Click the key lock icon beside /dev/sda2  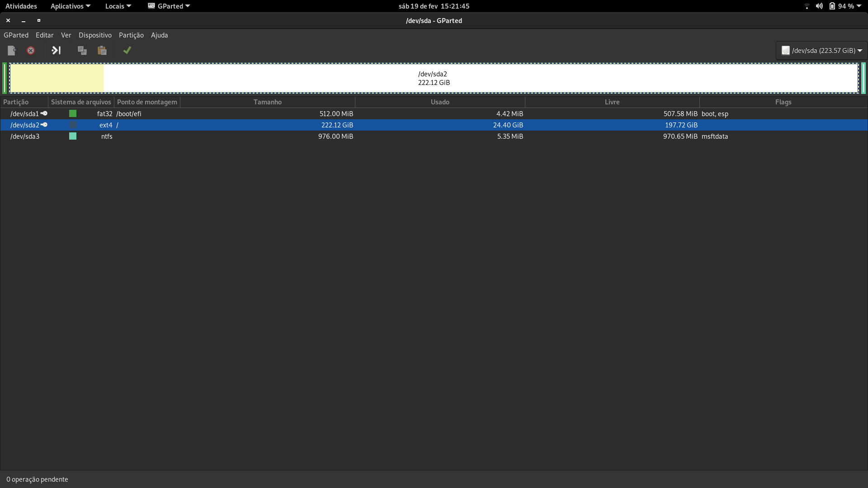[44, 125]
